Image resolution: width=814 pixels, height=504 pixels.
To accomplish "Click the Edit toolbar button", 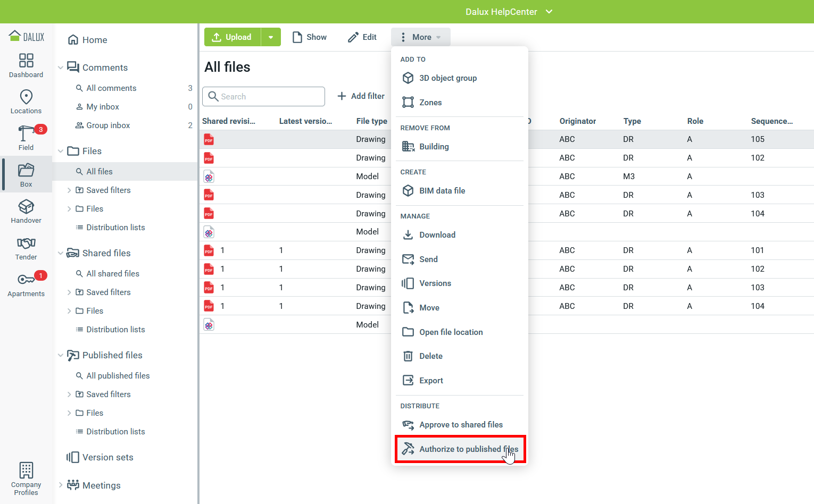I will [362, 37].
